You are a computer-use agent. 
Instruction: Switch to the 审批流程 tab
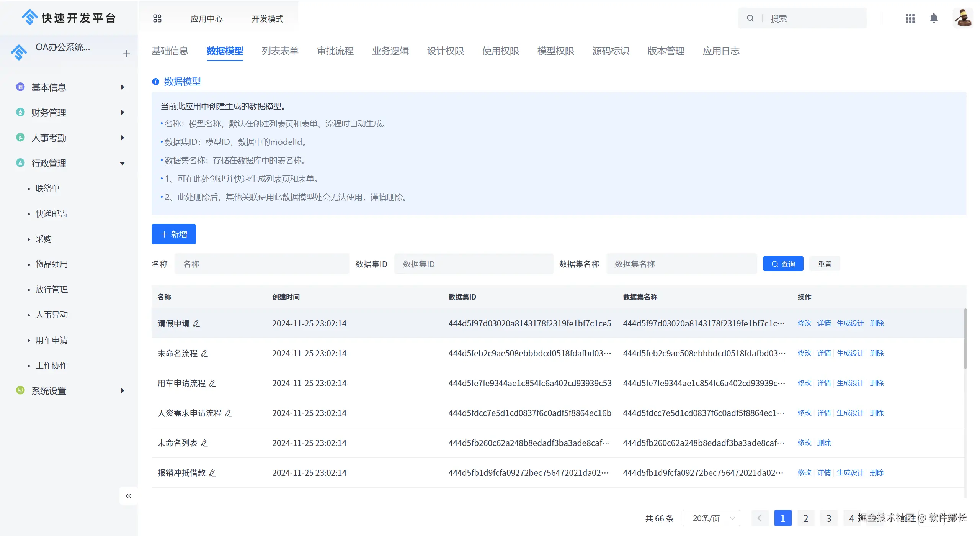pyautogui.click(x=335, y=51)
